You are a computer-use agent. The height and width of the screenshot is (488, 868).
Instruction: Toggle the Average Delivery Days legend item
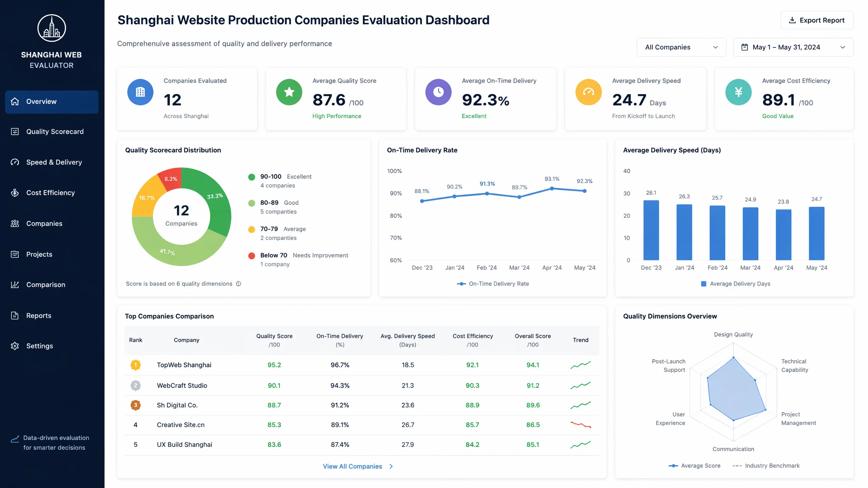pyautogui.click(x=736, y=284)
